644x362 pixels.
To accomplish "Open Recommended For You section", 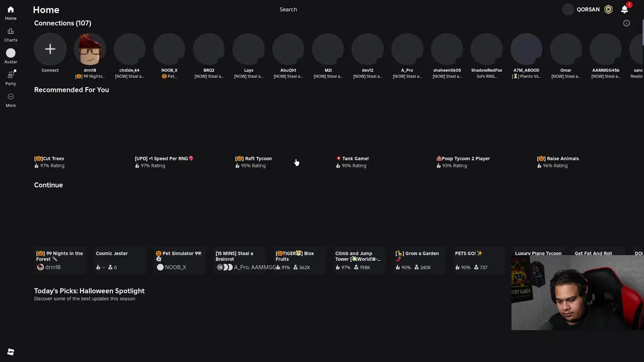I will click(71, 89).
